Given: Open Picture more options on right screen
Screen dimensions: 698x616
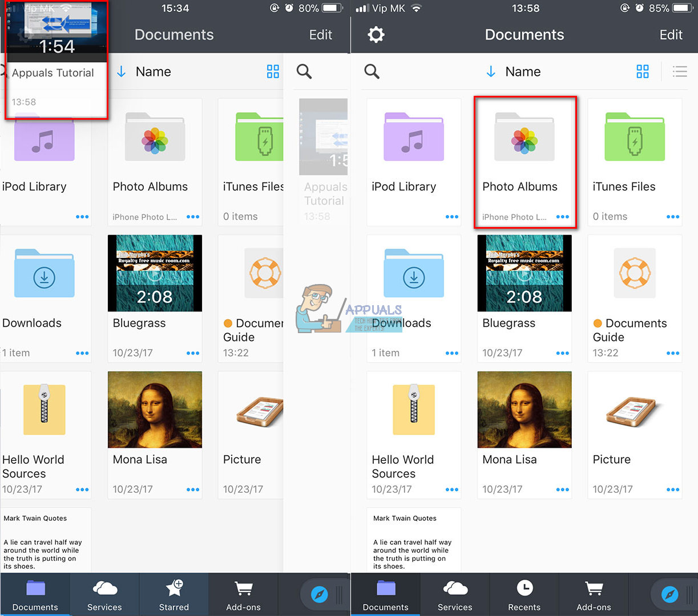Looking at the screenshot, I should click(673, 489).
